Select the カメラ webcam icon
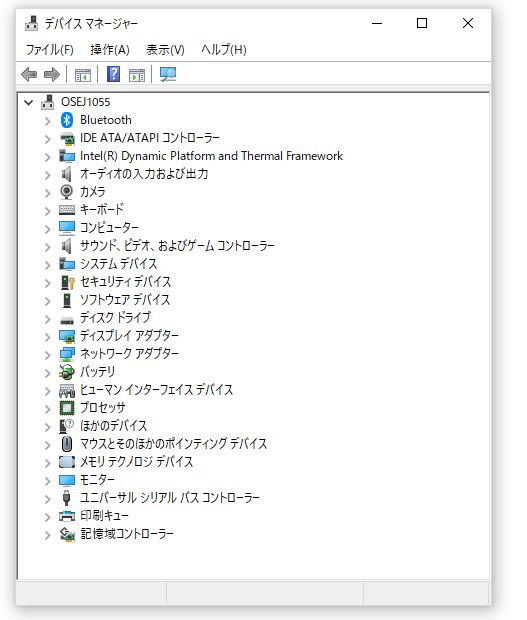 [x=66, y=192]
